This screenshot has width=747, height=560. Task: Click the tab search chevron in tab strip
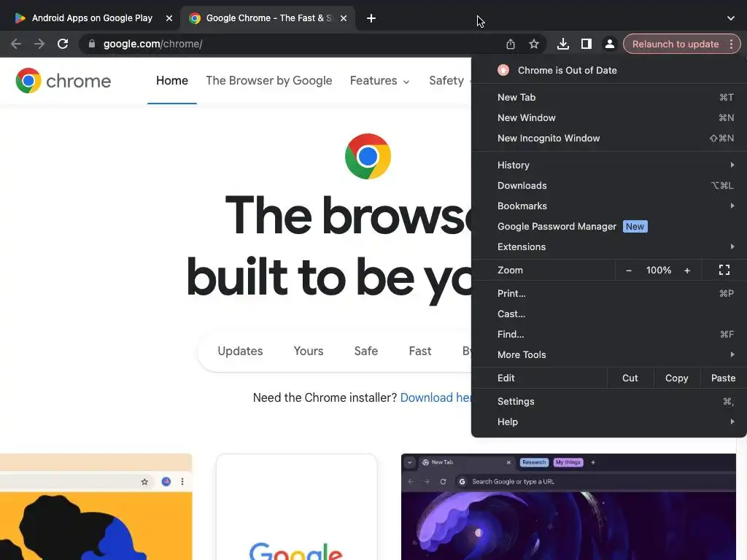point(731,18)
